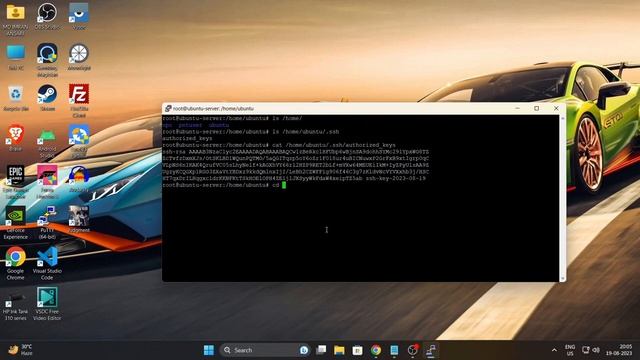The image size is (640, 360).
Task: Click the scroll-down arrow in the terminal scrollbar
Action: 562,279
